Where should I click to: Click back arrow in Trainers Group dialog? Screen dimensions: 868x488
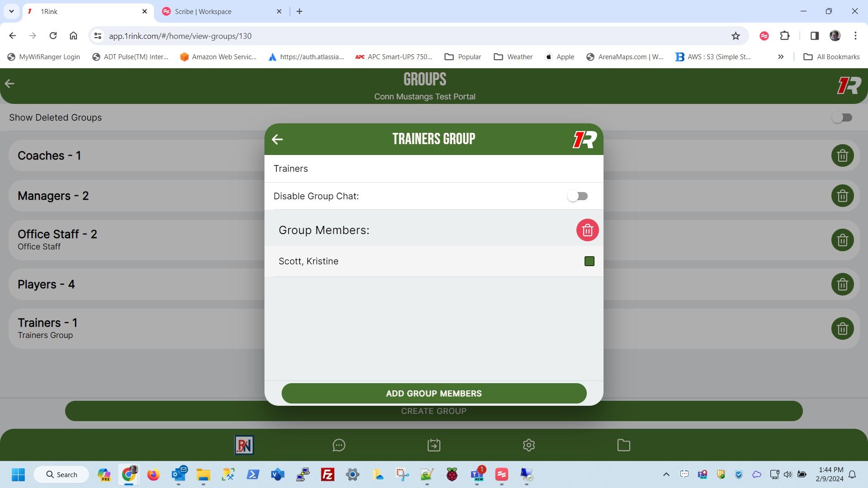(x=277, y=140)
